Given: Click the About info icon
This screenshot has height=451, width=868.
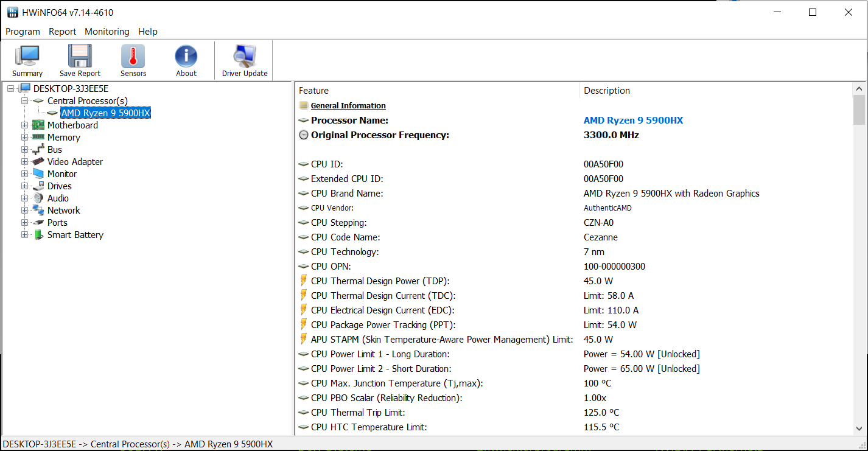Looking at the screenshot, I should tap(186, 57).
